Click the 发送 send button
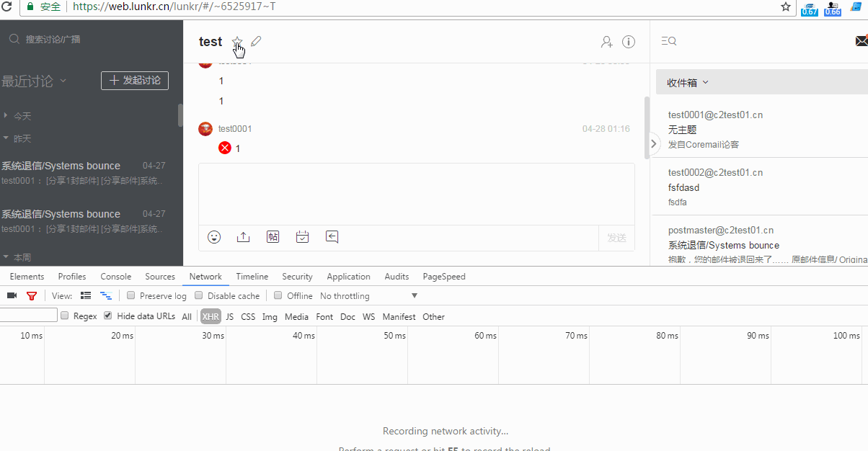Image resolution: width=868 pixels, height=451 pixels. tap(616, 238)
